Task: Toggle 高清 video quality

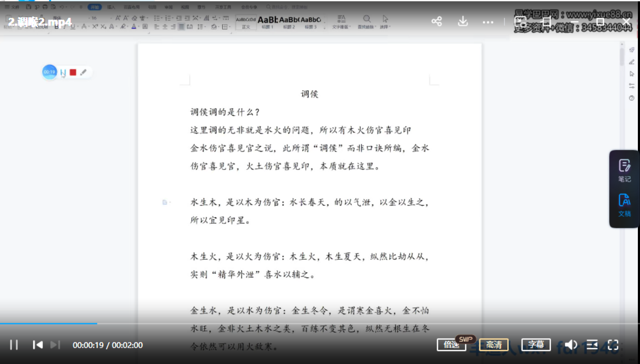Action: [493, 345]
